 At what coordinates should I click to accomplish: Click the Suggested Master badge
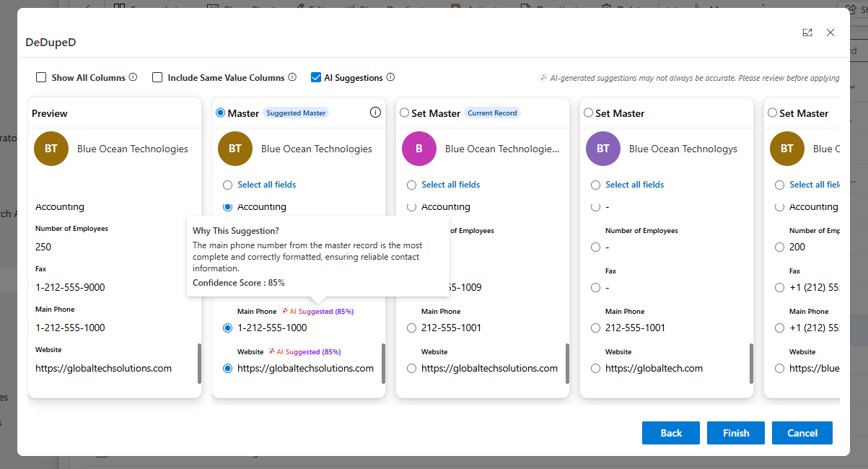pyautogui.click(x=295, y=113)
